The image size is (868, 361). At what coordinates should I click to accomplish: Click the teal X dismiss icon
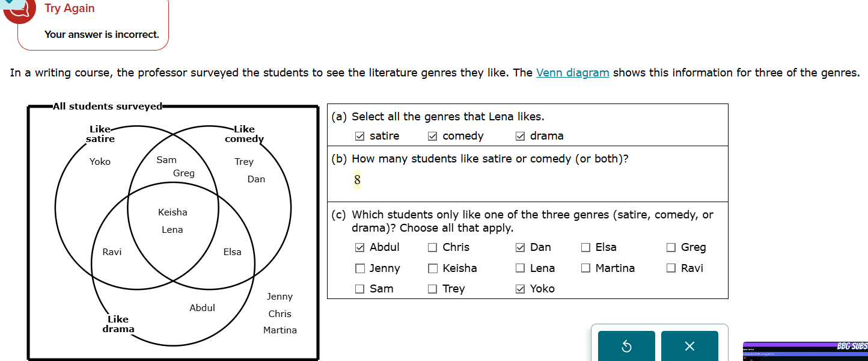pos(689,347)
